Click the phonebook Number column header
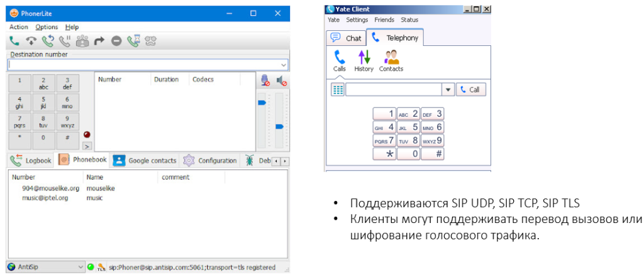The width and height of the screenshot is (644, 277). [45, 177]
